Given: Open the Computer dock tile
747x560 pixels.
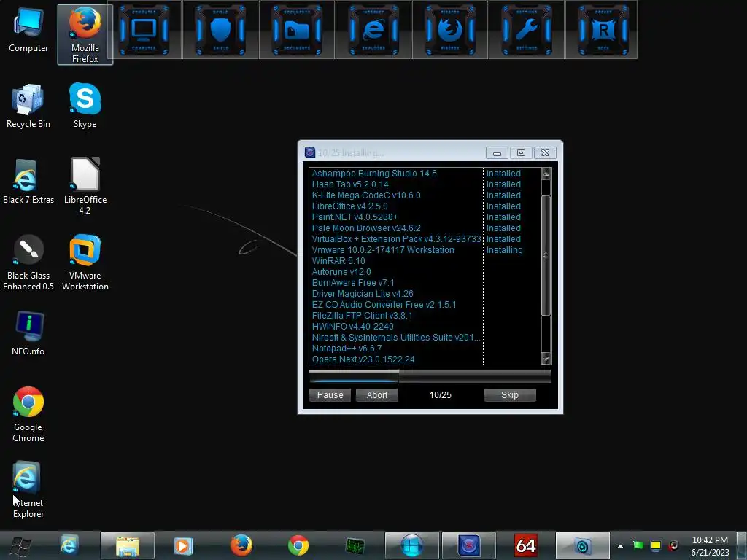Looking at the screenshot, I should [144, 30].
